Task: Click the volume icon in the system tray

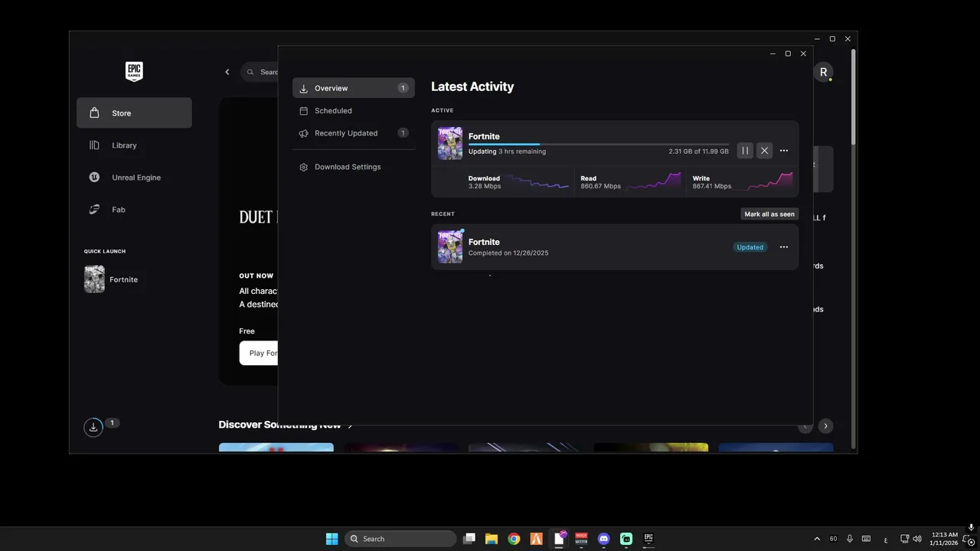Action: tap(917, 539)
